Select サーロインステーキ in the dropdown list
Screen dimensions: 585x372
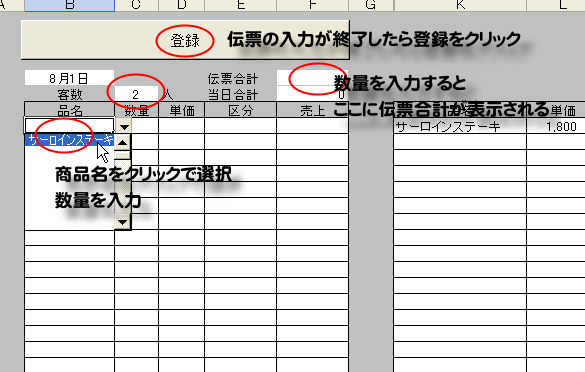pos(70,140)
